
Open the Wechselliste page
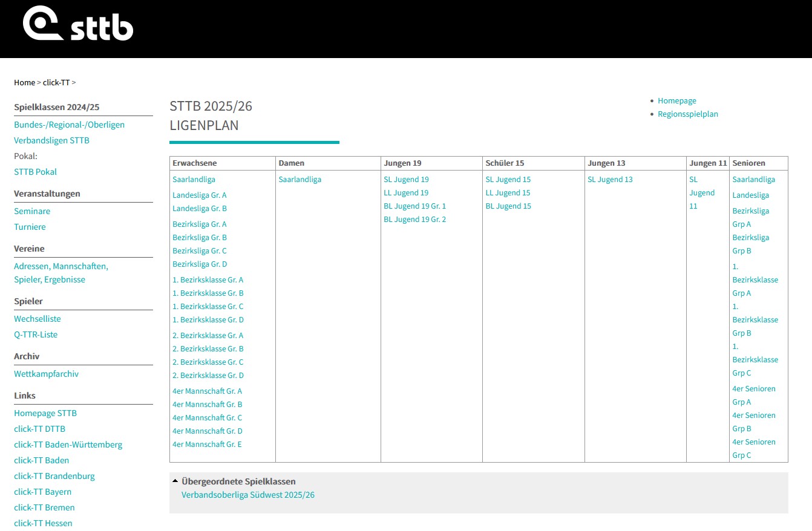(38, 319)
